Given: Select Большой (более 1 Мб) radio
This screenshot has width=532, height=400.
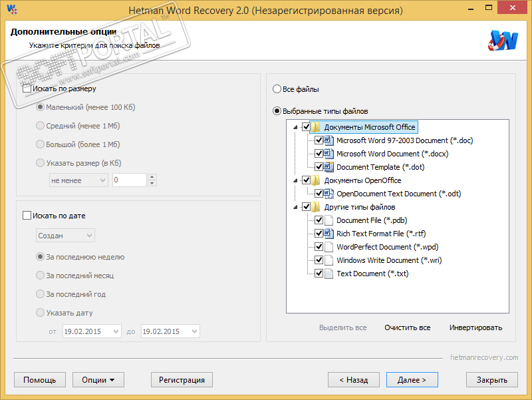Looking at the screenshot, I should click(x=40, y=144).
